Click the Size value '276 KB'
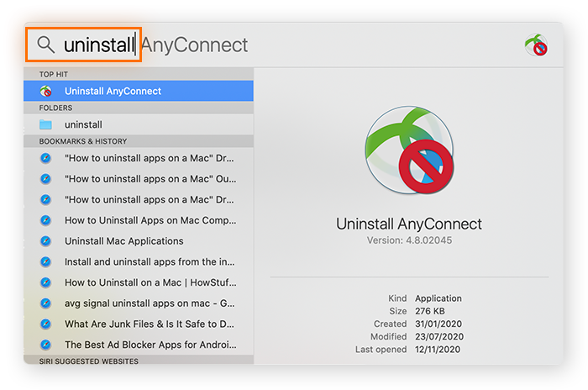 point(430,311)
